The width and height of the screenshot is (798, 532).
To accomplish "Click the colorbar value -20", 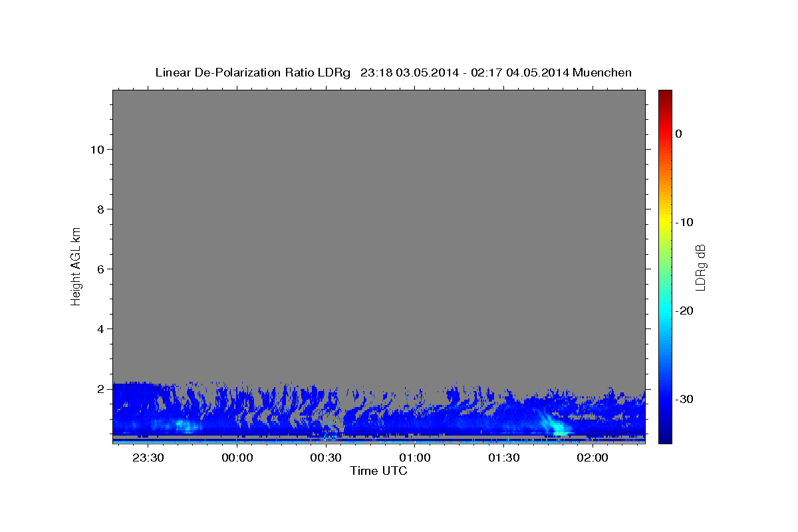I will (x=684, y=311).
